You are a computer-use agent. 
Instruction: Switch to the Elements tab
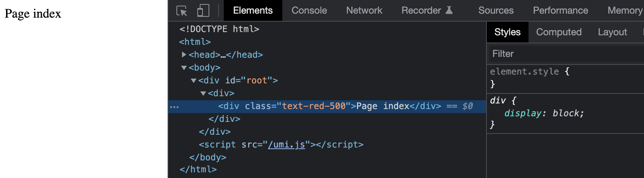coord(253,10)
